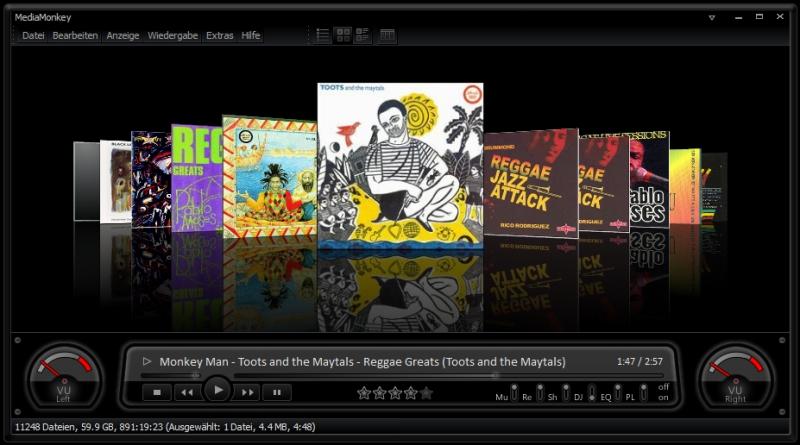Skip to the next track

pos(248,393)
